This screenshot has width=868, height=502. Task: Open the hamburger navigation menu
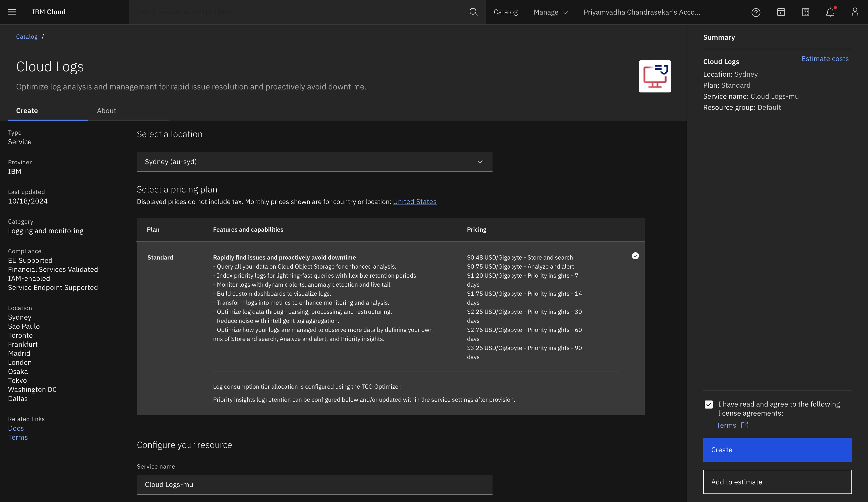[x=12, y=12]
